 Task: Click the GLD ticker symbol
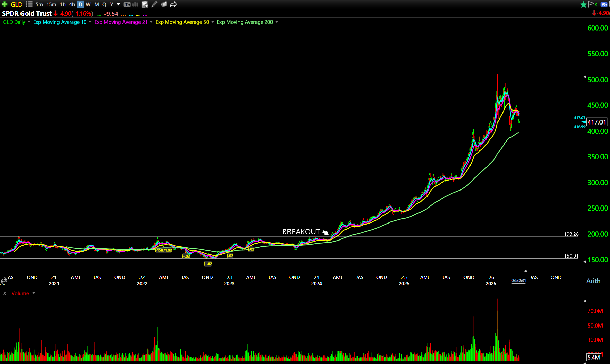coord(16,4)
